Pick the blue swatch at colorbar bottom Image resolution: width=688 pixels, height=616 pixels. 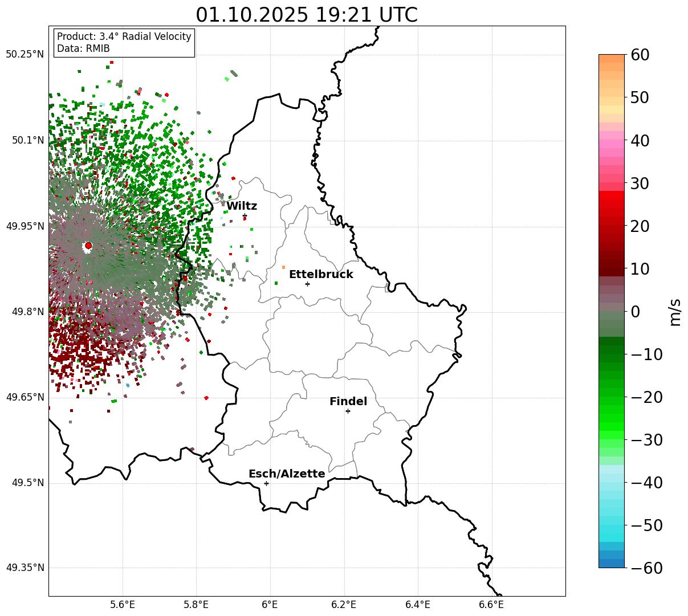point(612,564)
